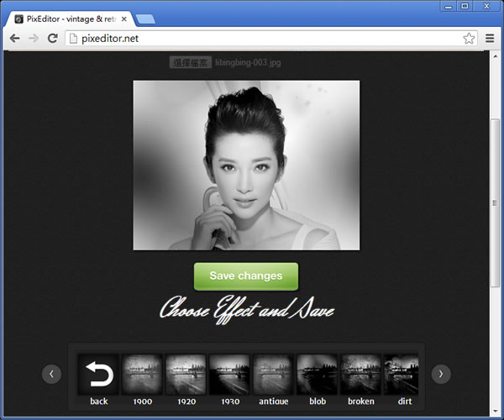Reload the pixeditor.net page

[52, 38]
